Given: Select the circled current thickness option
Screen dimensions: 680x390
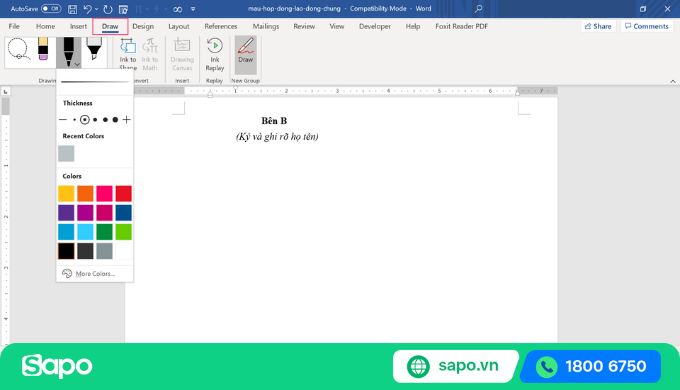Looking at the screenshot, I should click(85, 120).
